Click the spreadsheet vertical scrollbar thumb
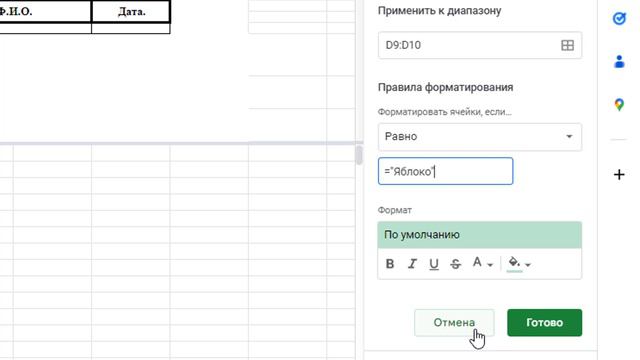The width and height of the screenshot is (640, 360). (358, 156)
